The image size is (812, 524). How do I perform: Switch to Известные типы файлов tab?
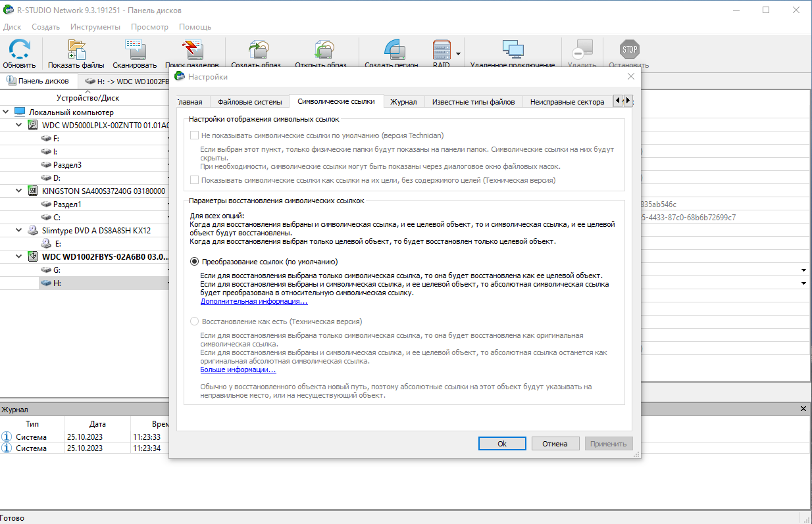click(473, 102)
